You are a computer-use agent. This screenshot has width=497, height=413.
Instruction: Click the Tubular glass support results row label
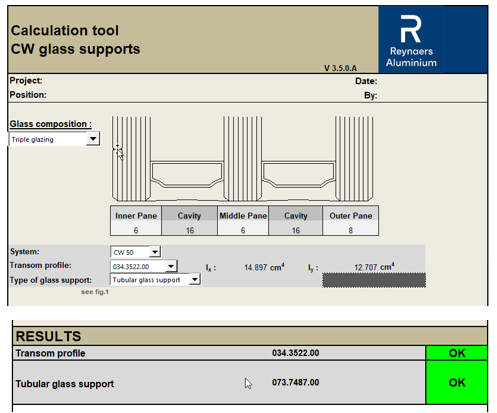pyautogui.click(x=65, y=384)
